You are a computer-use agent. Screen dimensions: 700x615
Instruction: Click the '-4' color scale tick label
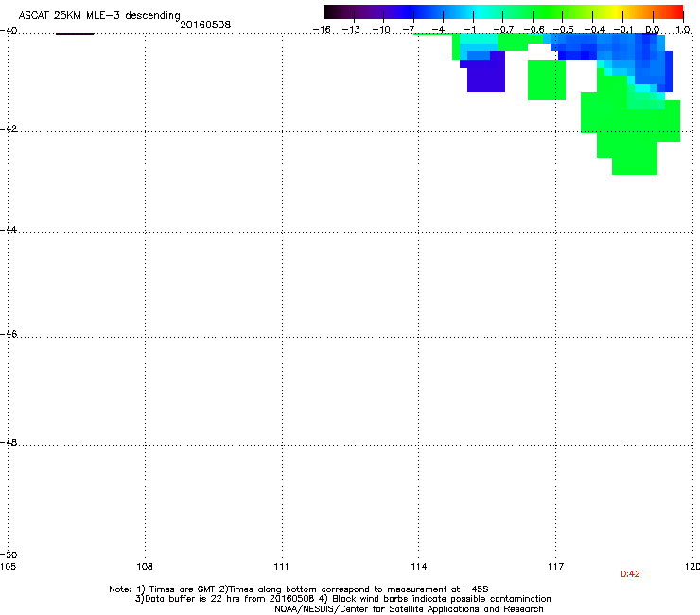tap(438, 30)
